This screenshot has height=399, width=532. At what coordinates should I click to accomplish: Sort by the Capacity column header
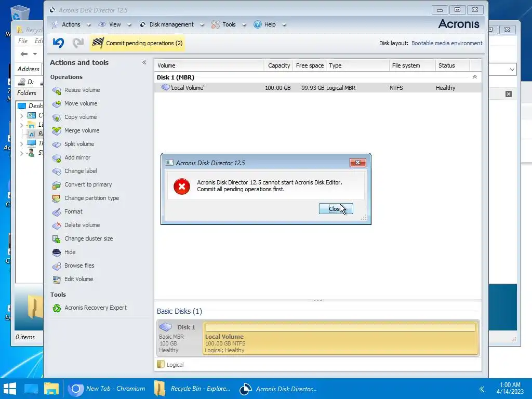(x=278, y=65)
